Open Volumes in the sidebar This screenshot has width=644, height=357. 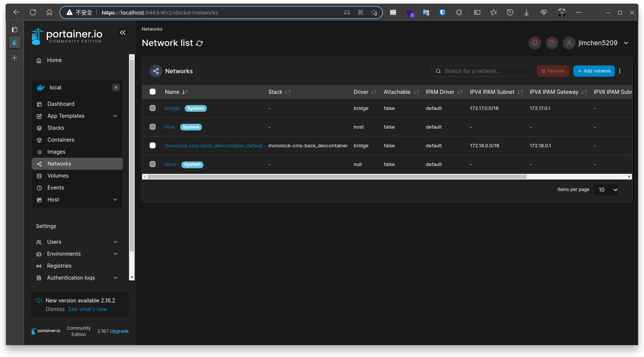(58, 176)
